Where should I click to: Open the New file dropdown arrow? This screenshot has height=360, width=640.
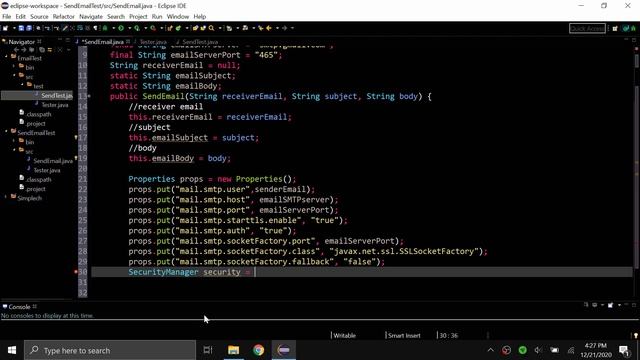(13, 28)
